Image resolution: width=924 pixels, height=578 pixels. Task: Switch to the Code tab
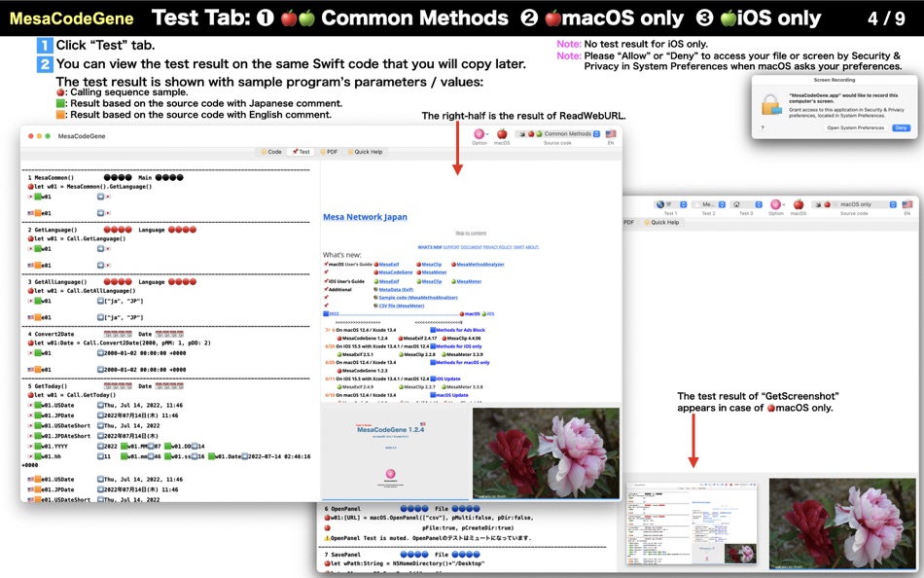(x=271, y=152)
